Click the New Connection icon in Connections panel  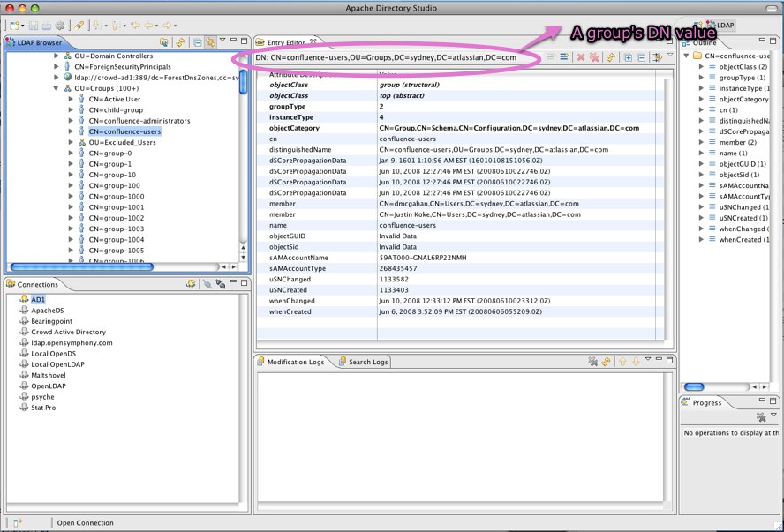pyautogui.click(x=191, y=284)
